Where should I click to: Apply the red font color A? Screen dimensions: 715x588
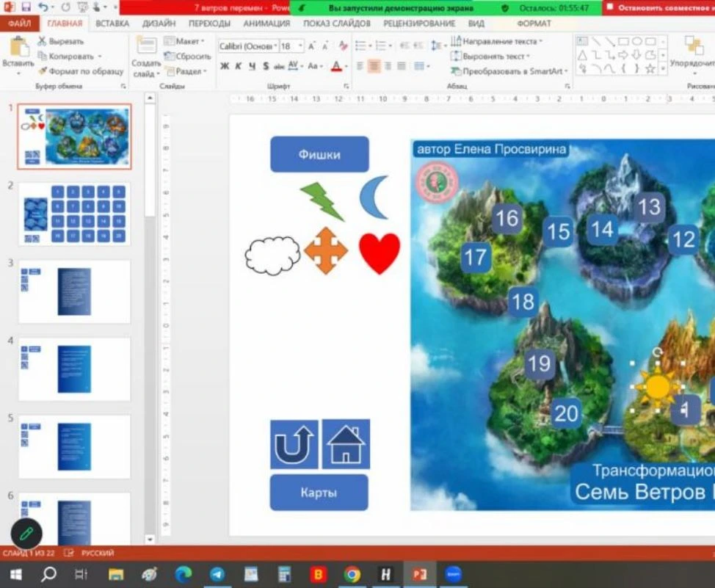(336, 67)
